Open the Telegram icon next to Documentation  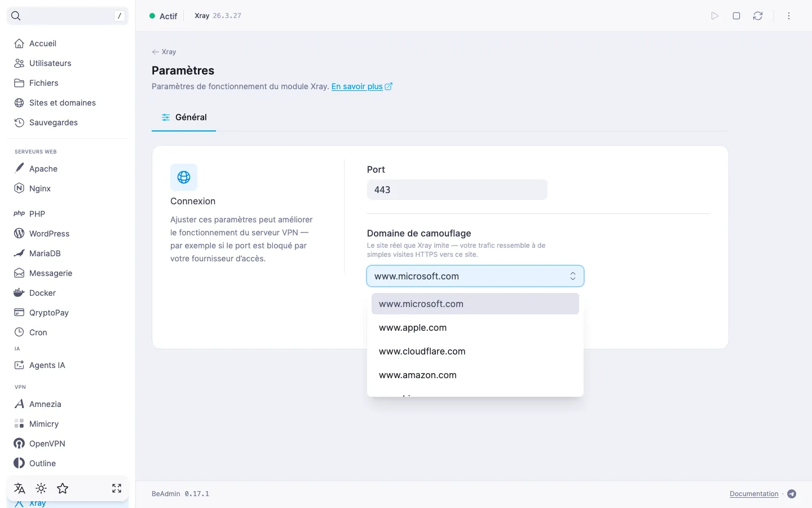[792, 494]
